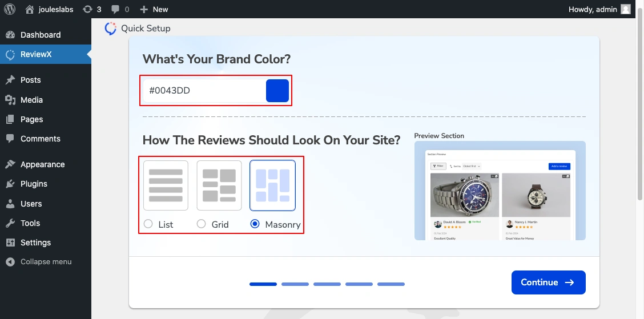
Task: Open ReviewX menu item
Action: [x=46, y=54]
